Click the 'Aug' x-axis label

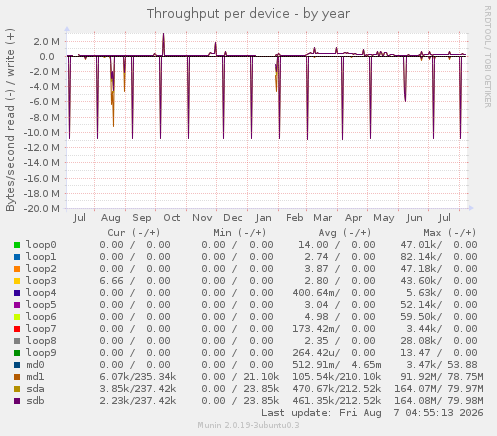(111, 218)
